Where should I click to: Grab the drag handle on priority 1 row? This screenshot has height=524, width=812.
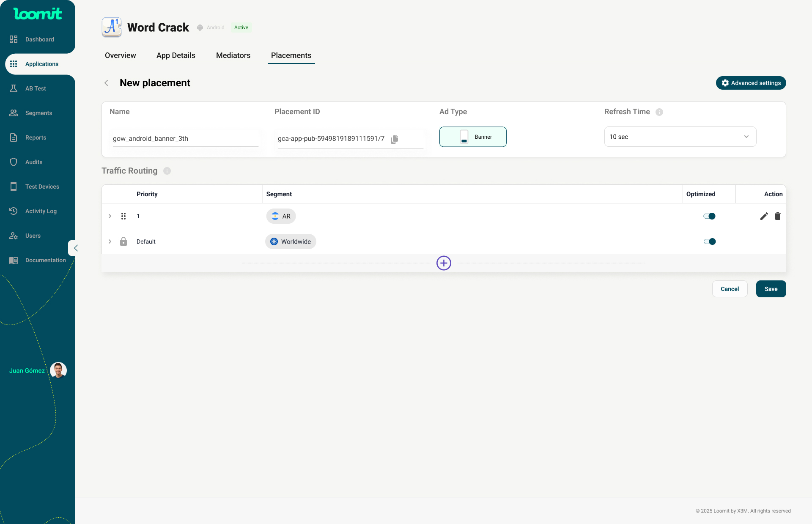(123, 216)
